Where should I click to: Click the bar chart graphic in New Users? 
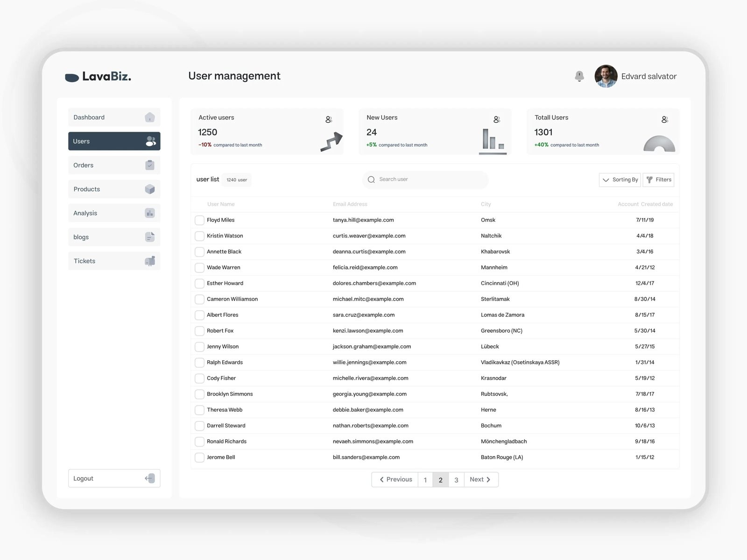(493, 140)
